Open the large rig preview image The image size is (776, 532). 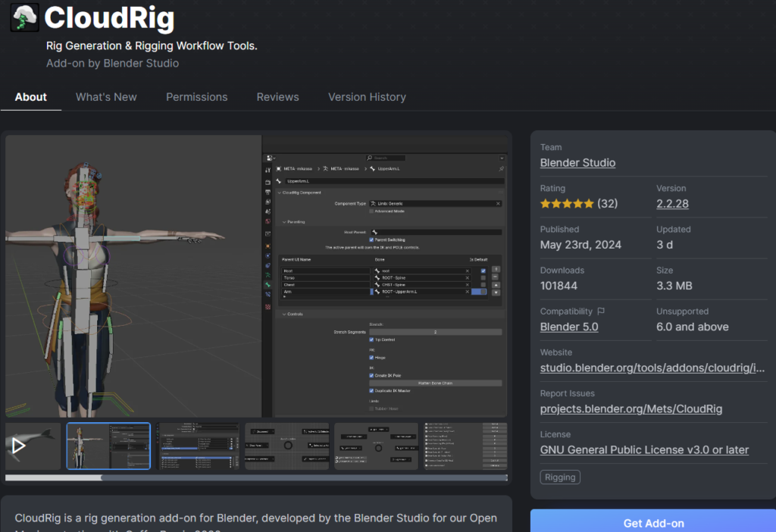point(256,276)
